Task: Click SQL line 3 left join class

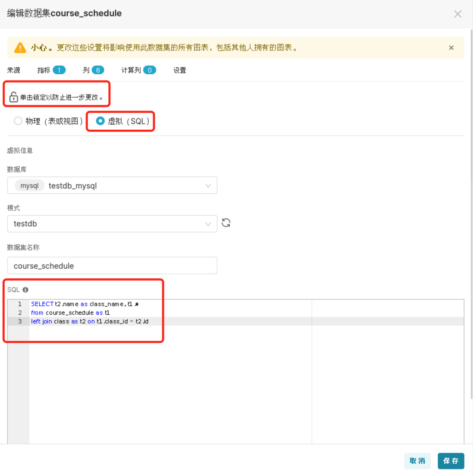Action: [x=90, y=321]
